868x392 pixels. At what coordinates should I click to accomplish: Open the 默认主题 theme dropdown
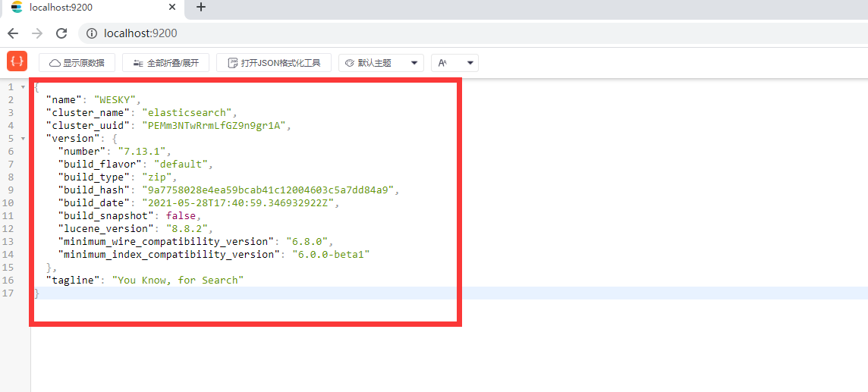pos(382,63)
